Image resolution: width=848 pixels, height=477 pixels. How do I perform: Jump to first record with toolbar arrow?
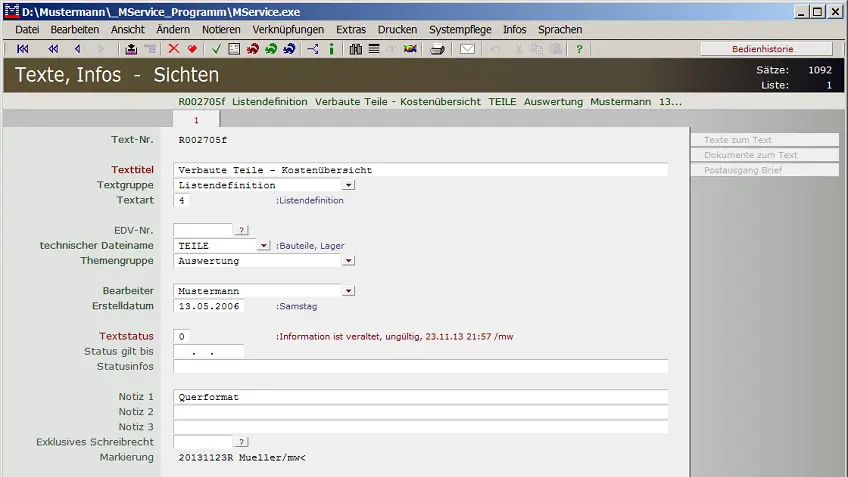(23, 49)
